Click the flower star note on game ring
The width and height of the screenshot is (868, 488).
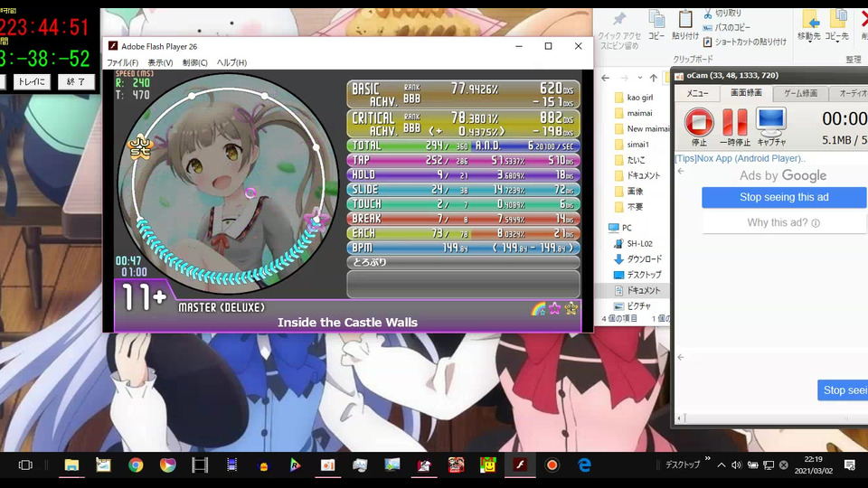pyautogui.click(x=139, y=146)
